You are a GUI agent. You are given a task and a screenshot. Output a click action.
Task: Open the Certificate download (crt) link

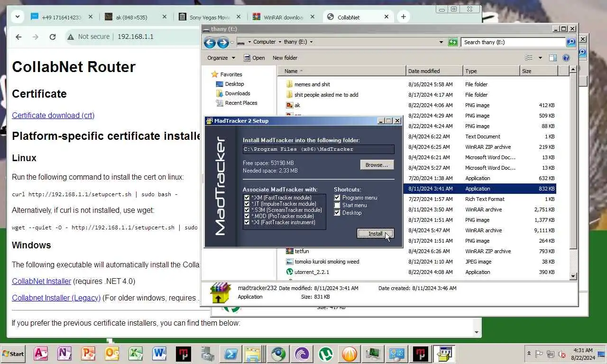coord(53,115)
